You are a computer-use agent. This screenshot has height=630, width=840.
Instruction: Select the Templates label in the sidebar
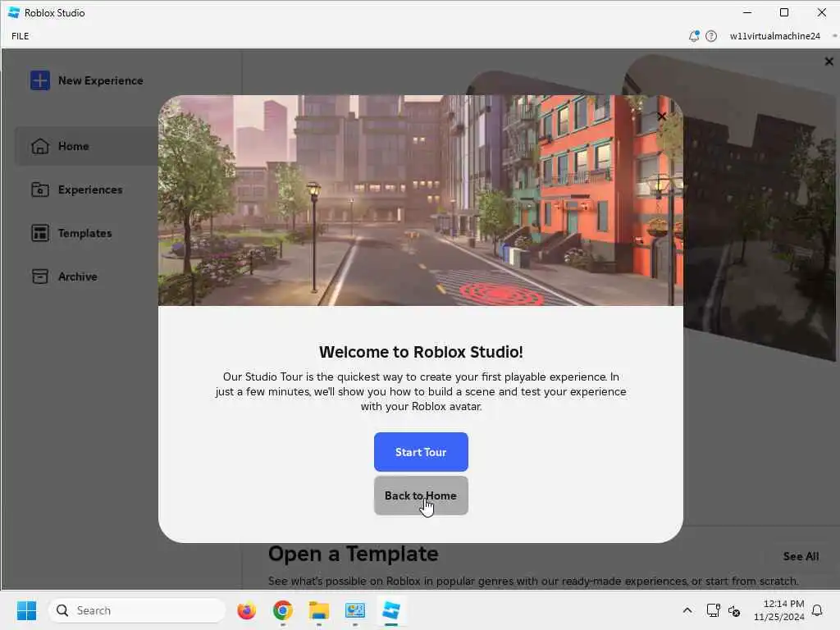[x=84, y=233]
